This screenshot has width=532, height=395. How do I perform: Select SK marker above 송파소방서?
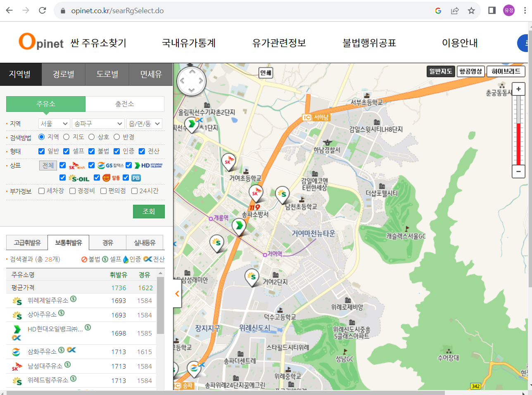tap(255, 193)
